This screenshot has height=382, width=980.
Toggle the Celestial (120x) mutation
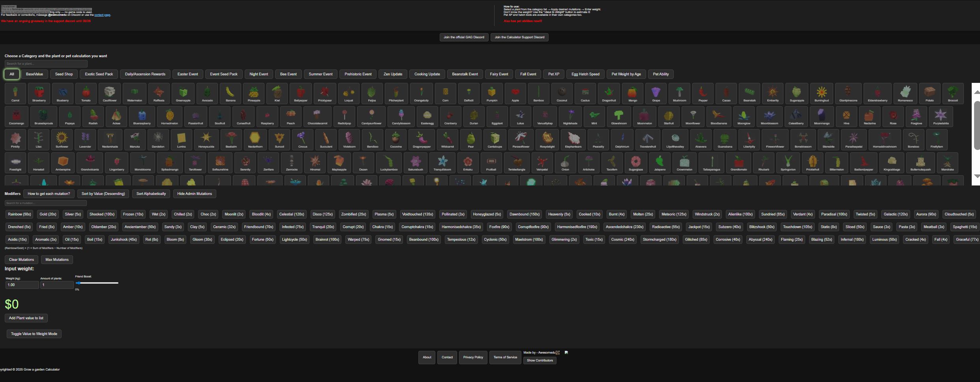(292, 214)
